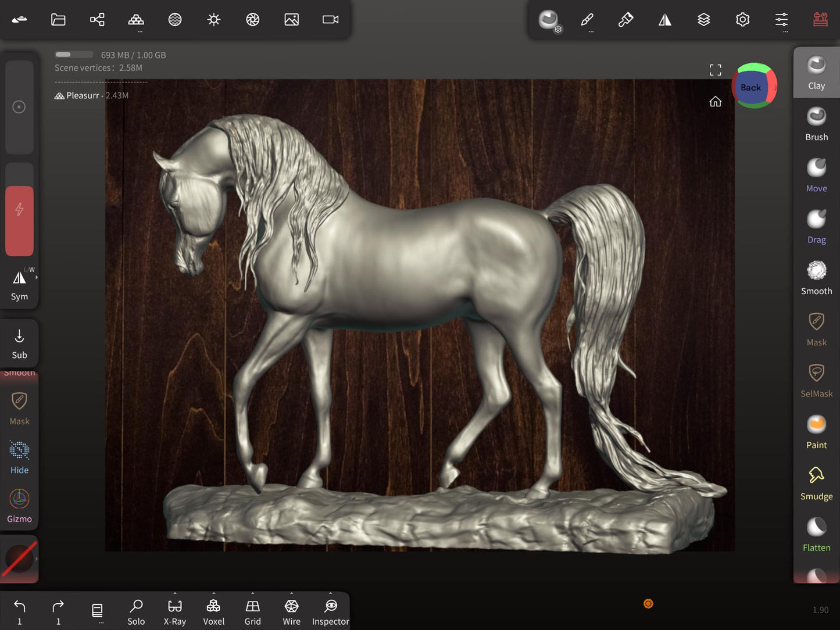
Task: Select the Drag tool
Action: click(x=816, y=227)
